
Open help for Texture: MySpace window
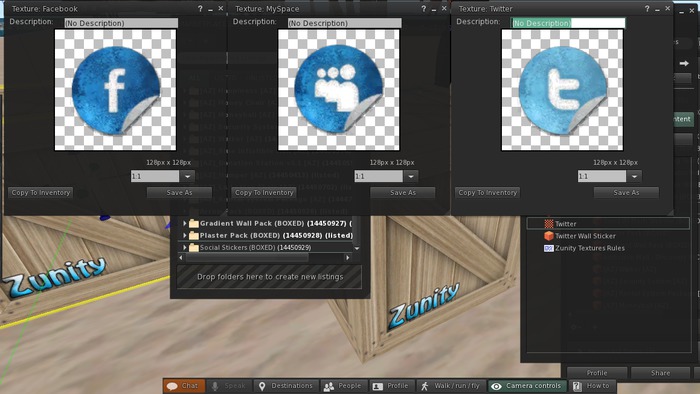tap(423, 8)
